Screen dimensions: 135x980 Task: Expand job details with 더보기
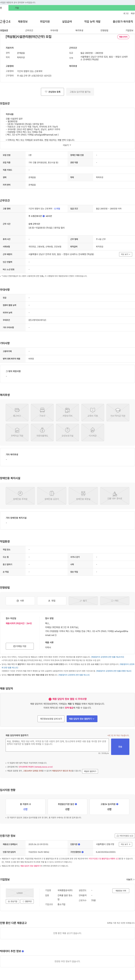(x=67, y=145)
